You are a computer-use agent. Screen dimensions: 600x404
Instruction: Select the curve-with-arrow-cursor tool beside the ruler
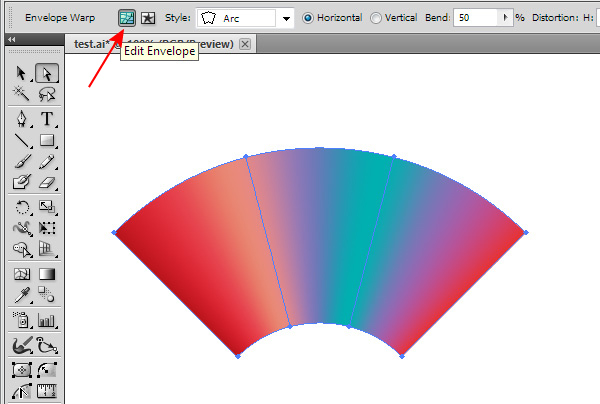point(22,391)
